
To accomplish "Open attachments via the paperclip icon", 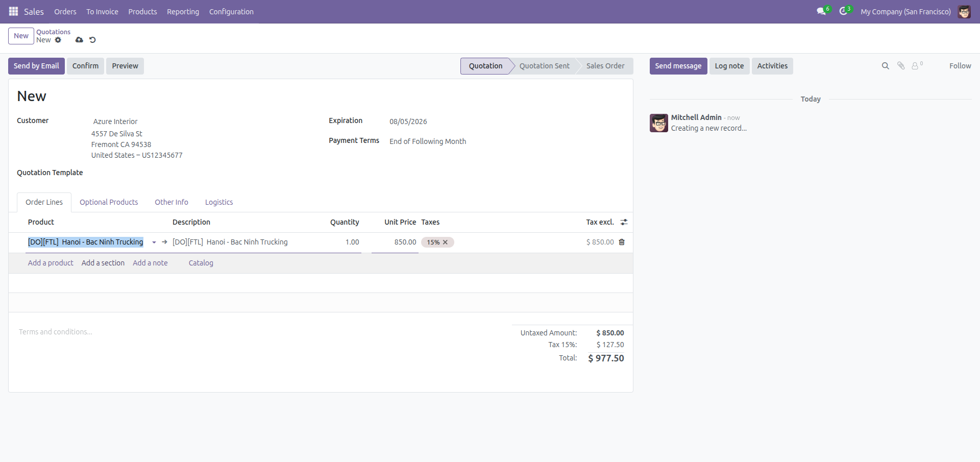I will click(901, 66).
